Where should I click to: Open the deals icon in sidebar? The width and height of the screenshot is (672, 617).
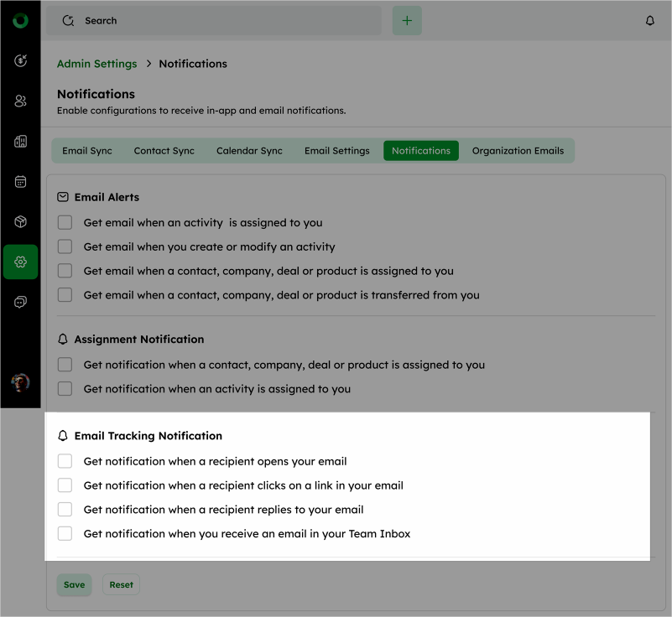(20, 61)
